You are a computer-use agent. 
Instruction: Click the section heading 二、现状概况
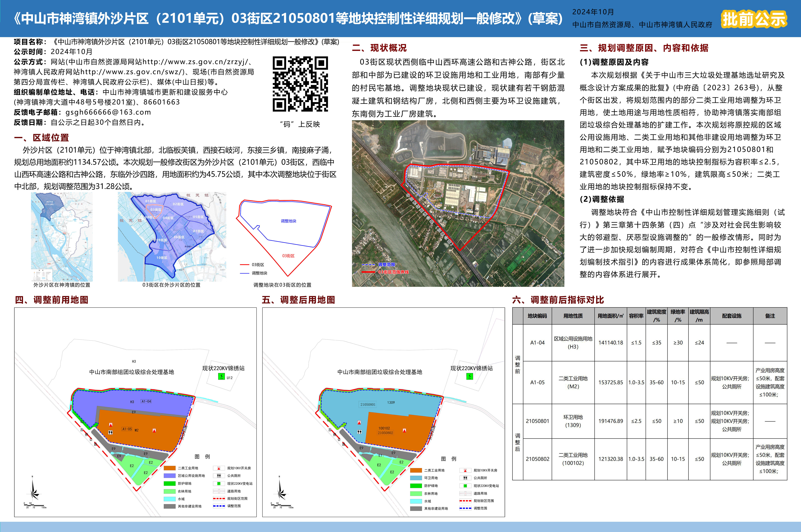(x=379, y=48)
